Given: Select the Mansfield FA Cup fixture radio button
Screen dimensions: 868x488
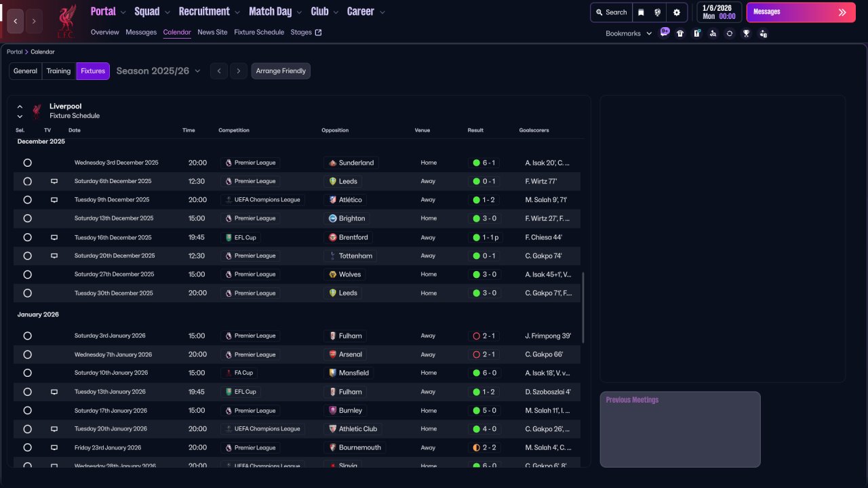Looking at the screenshot, I should click(x=27, y=373).
